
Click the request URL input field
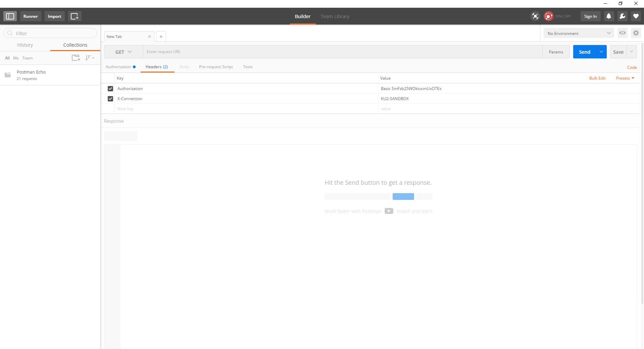tap(342, 52)
